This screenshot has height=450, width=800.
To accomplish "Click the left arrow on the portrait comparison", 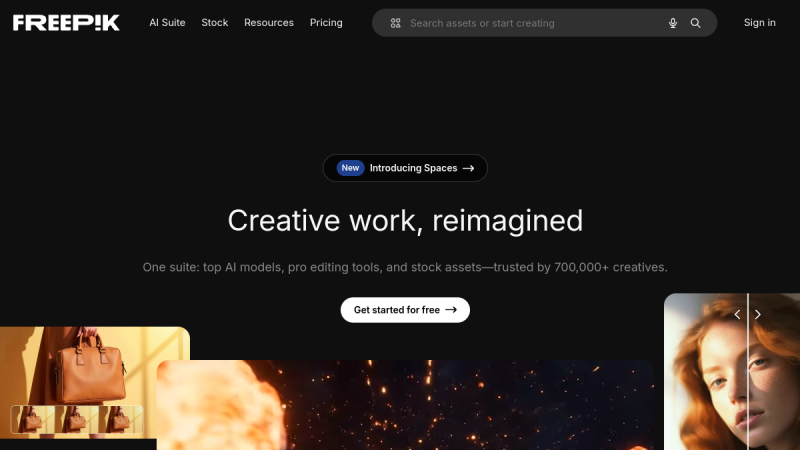I will 737,315.
